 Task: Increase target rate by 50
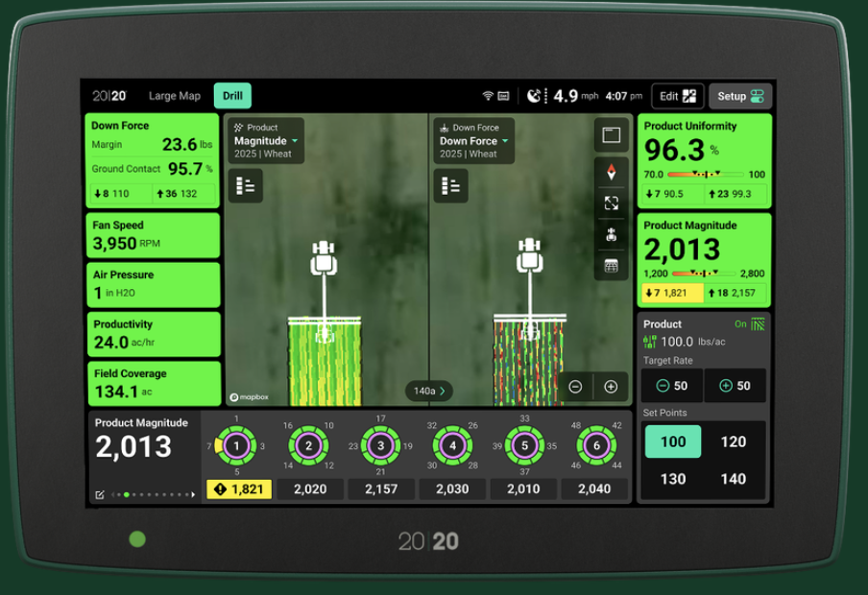(x=735, y=386)
